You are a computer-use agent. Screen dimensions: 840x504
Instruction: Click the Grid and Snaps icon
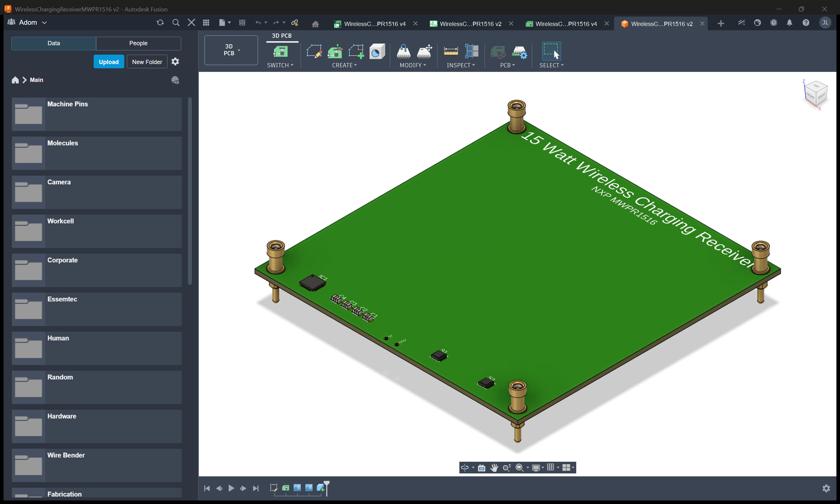pos(551,468)
